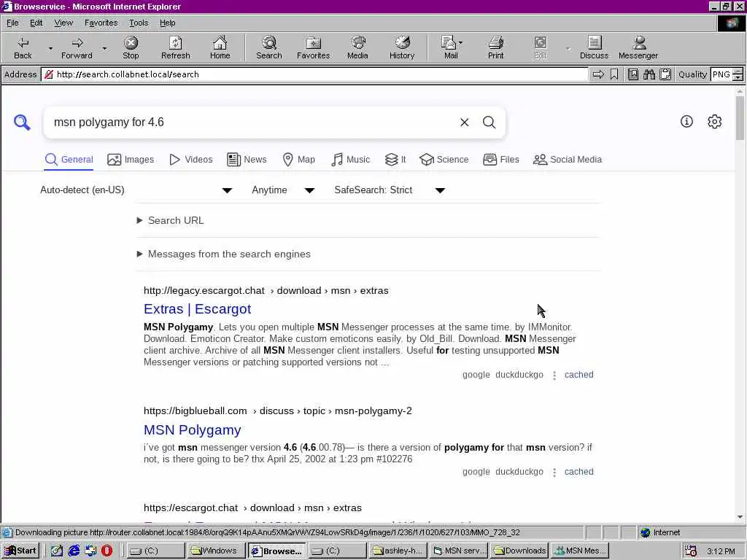This screenshot has height=560, width=747.
Task: Open Internet Explorer from quick launch
Action: pos(74,551)
